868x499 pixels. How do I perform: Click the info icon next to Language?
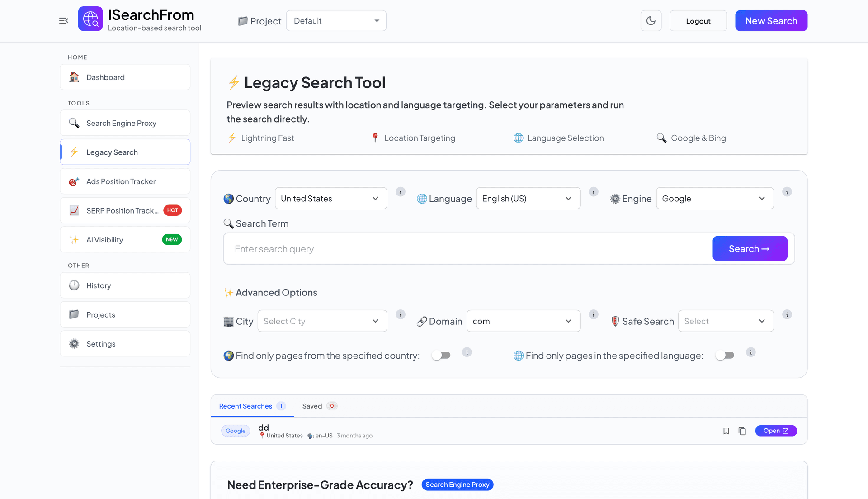(x=594, y=192)
